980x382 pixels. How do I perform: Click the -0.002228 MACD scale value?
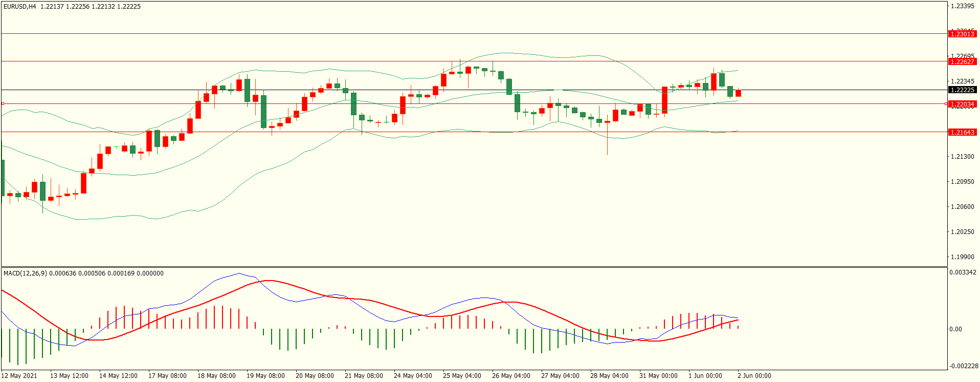coord(964,366)
